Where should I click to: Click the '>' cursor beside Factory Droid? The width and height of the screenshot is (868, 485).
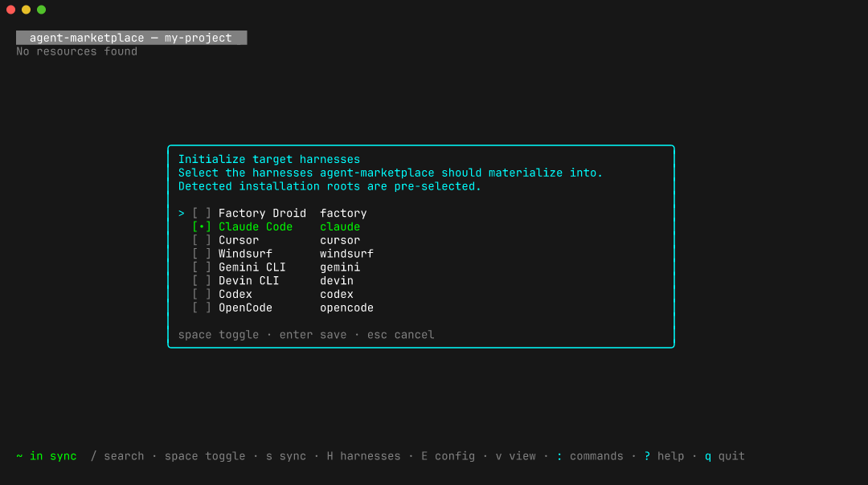[x=182, y=214]
